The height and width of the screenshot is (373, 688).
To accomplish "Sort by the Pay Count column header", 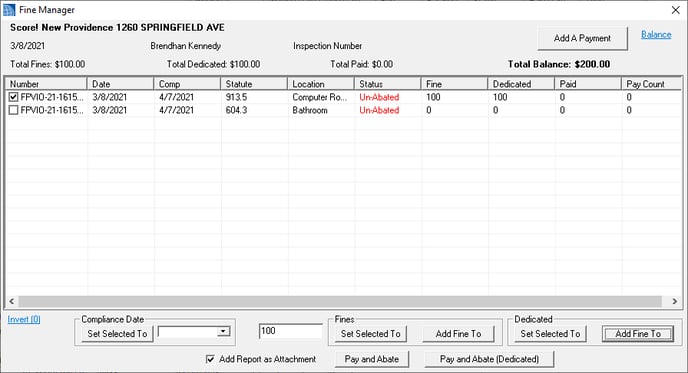I will click(x=651, y=84).
